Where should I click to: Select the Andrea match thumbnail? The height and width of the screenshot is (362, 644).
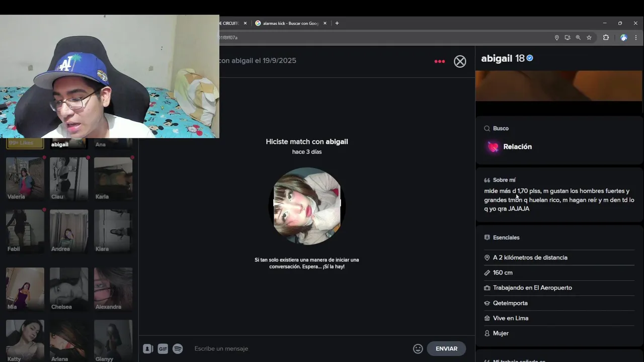pos(69,231)
